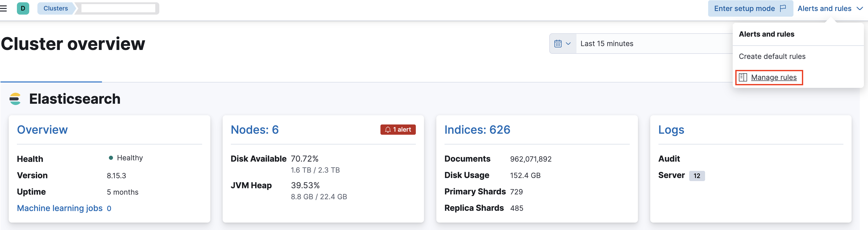
Task: Click the green Healthy status dot
Action: coord(110,158)
